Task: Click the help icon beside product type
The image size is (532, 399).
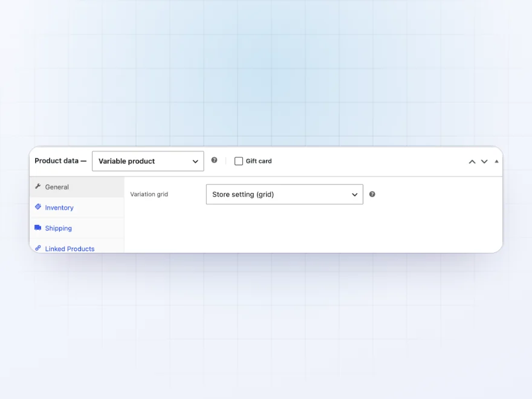Action: tap(214, 160)
